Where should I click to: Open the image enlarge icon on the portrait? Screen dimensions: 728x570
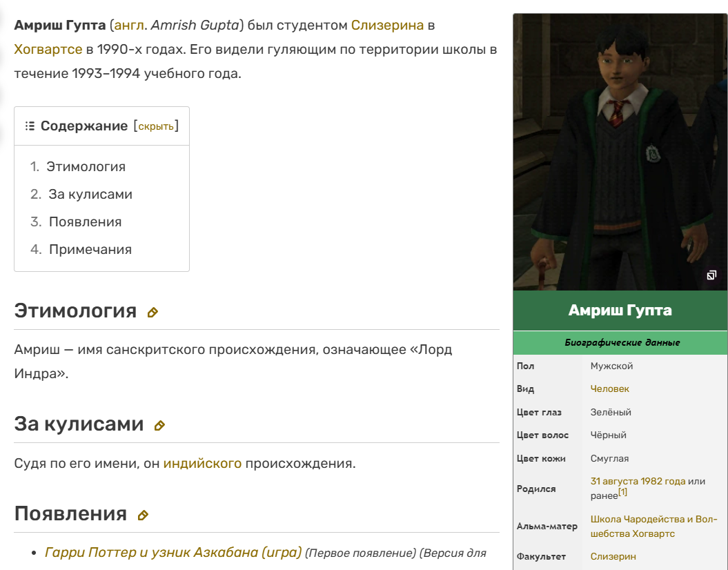click(x=711, y=275)
